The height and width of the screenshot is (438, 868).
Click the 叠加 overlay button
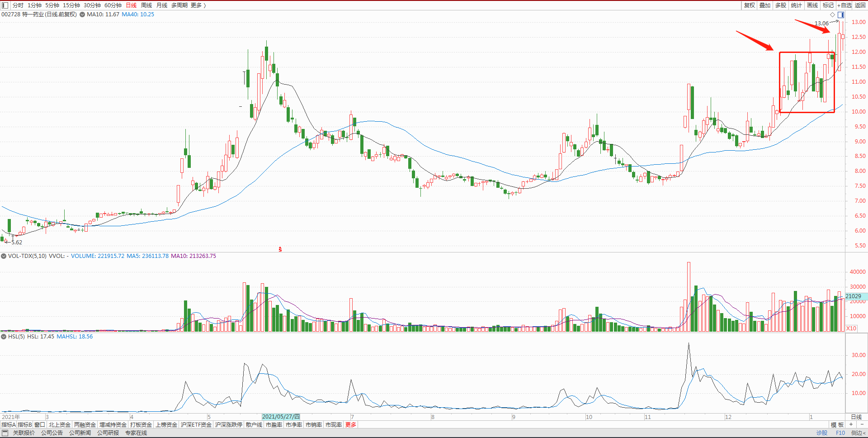765,5
